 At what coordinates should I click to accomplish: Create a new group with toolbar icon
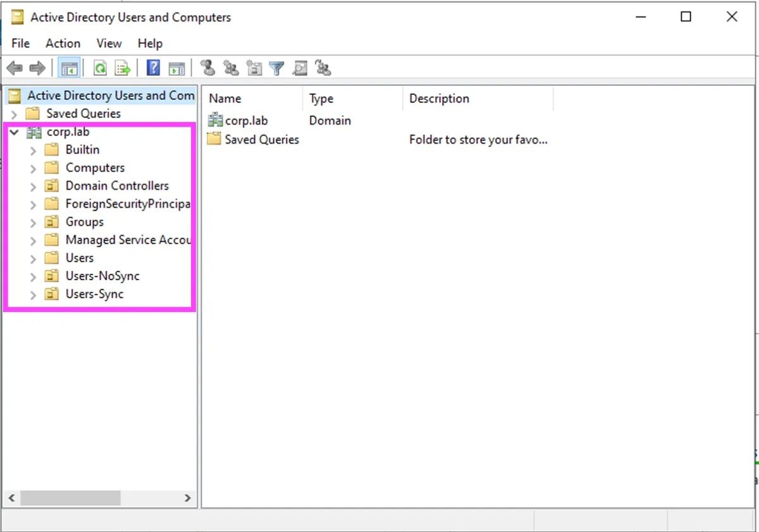(x=231, y=68)
